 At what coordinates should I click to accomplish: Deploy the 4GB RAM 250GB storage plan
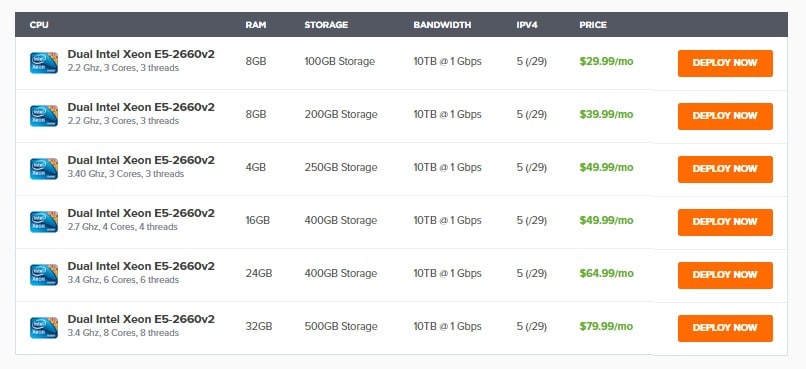(x=725, y=169)
